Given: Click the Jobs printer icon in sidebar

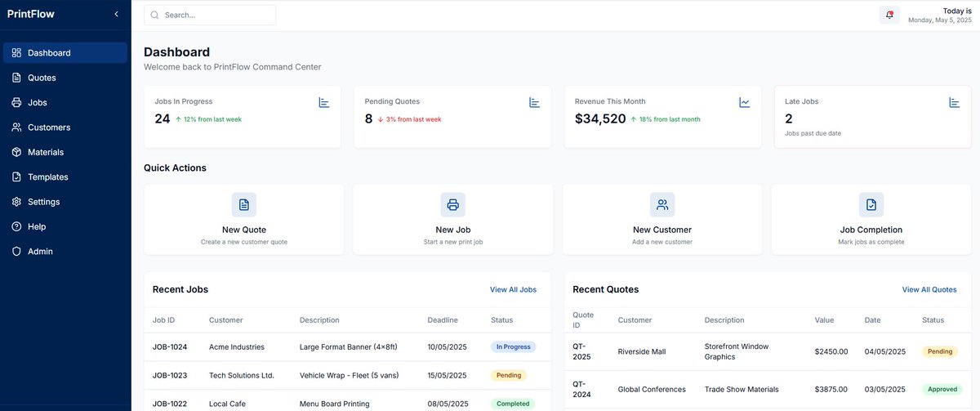Looking at the screenshot, I should [16, 103].
